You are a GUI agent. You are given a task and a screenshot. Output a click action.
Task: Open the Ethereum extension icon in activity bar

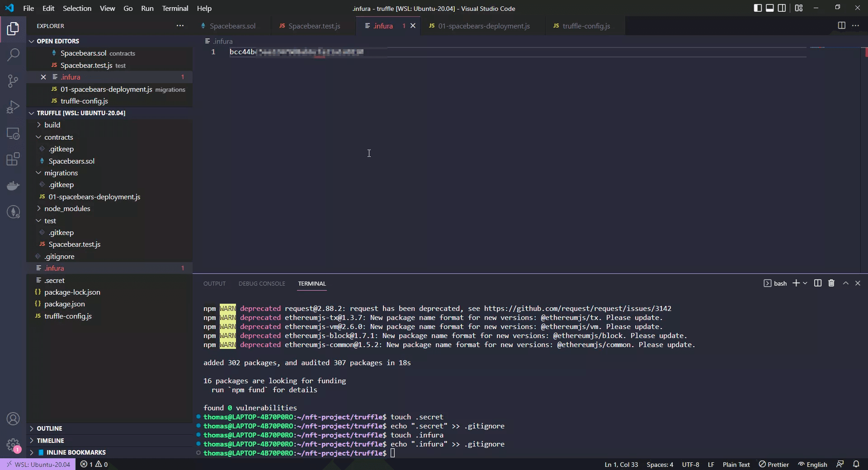pos(13,211)
